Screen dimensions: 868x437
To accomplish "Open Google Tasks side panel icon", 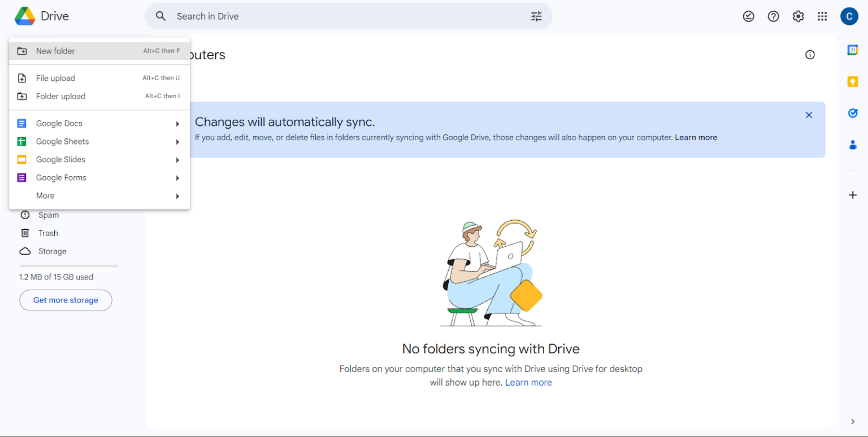I will [x=853, y=113].
